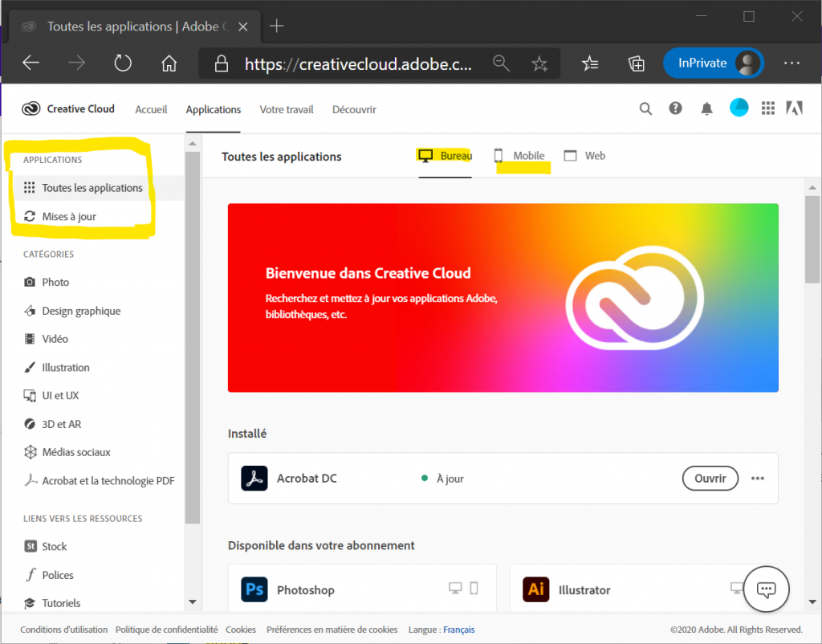This screenshot has width=822, height=644.
Task: Click the Ouvrir button for Acrobat DC
Action: click(710, 479)
